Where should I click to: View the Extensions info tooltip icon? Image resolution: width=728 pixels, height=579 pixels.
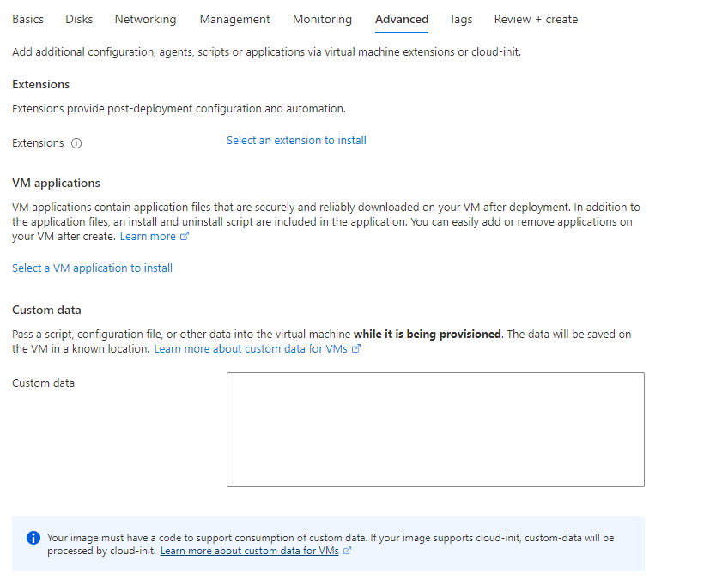point(76,143)
